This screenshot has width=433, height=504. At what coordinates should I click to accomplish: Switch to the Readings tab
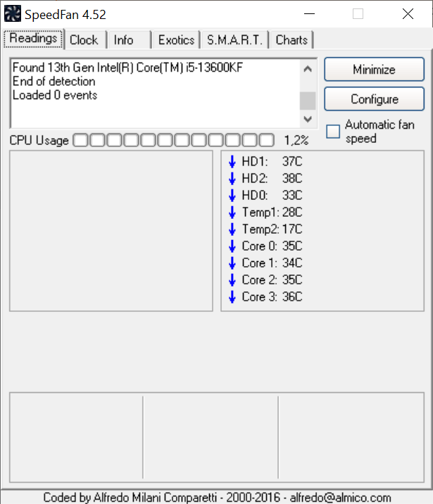click(33, 39)
